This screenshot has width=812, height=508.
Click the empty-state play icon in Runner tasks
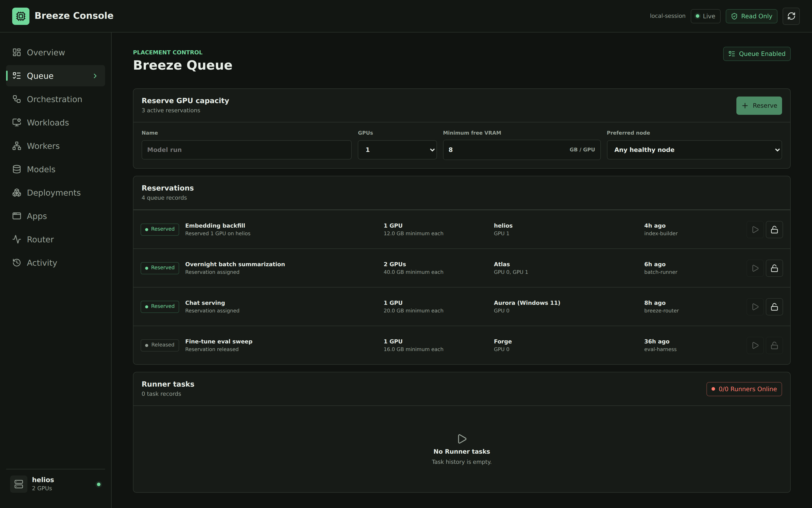coord(462,439)
